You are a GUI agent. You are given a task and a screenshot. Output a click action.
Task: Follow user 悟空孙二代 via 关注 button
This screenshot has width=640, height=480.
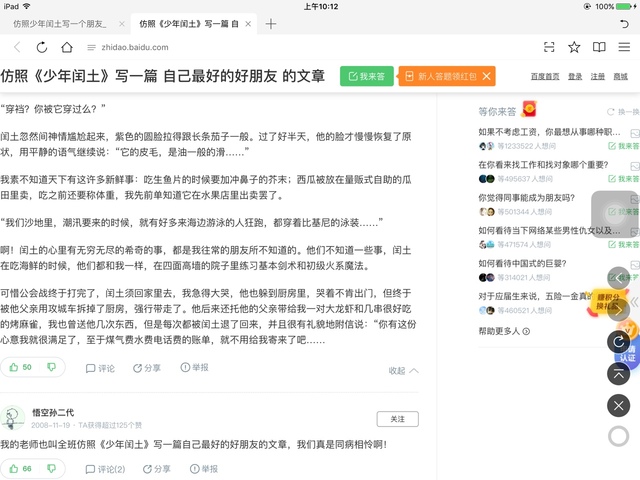[397, 419]
